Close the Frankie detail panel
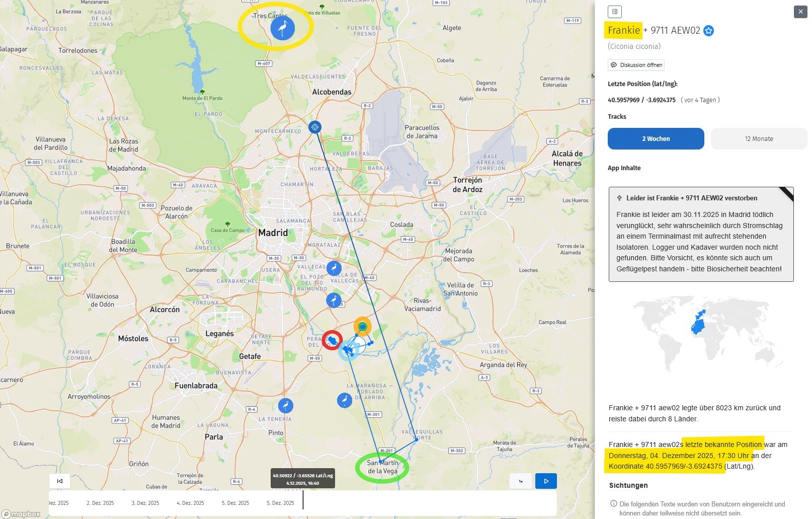Image resolution: width=812 pixels, height=519 pixels. pyautogui.click(x=800, y=12)
